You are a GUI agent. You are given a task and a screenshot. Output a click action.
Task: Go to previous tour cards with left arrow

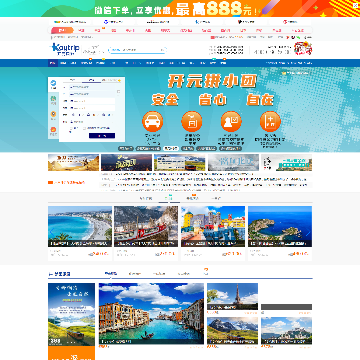[x=52, y=233]
